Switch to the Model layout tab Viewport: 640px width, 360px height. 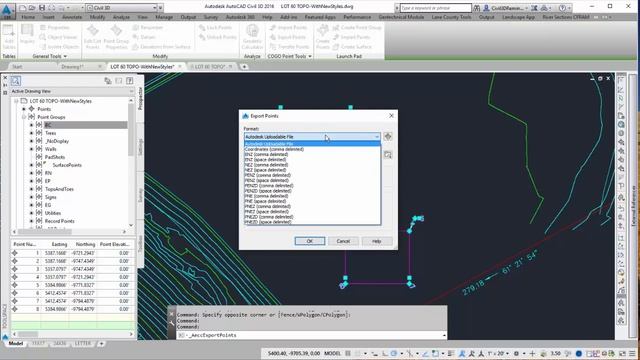[16, 344]
